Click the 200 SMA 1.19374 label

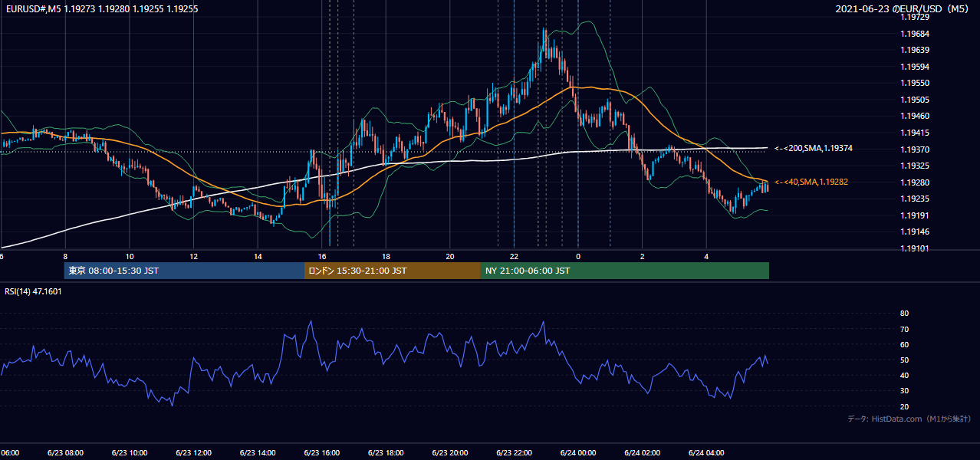point(813,148)
